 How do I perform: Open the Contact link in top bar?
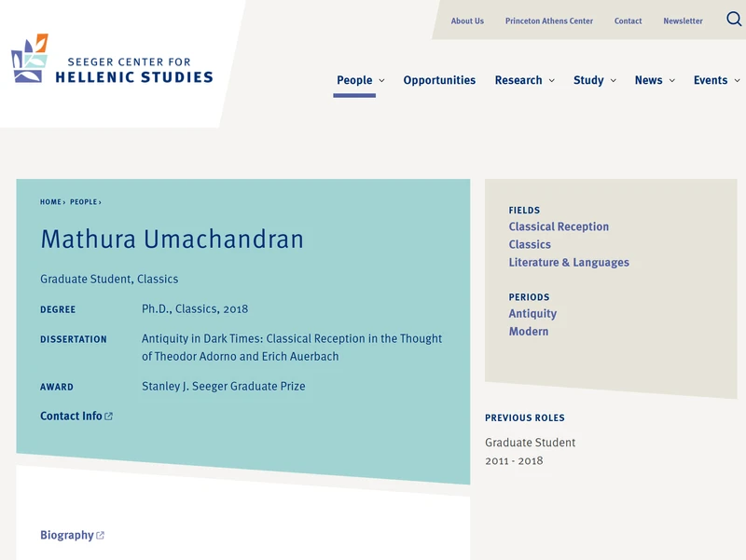click(628, 20)
